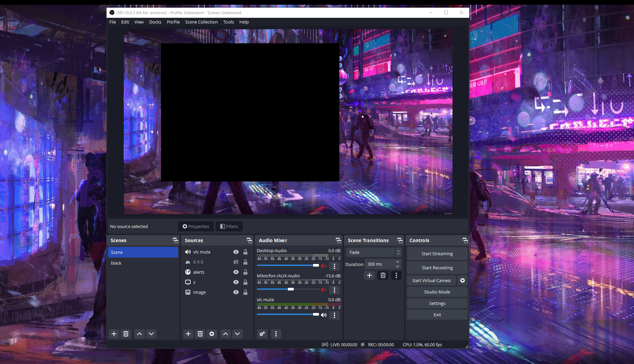Undock the Scenes panel

pyautogui.click(x=175, y=240)
